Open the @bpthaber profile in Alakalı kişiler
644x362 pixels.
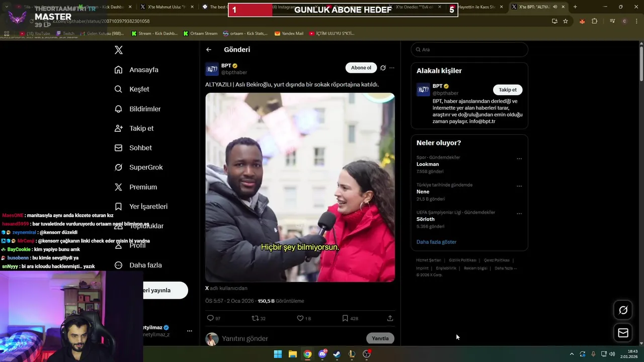pos(445,93)
